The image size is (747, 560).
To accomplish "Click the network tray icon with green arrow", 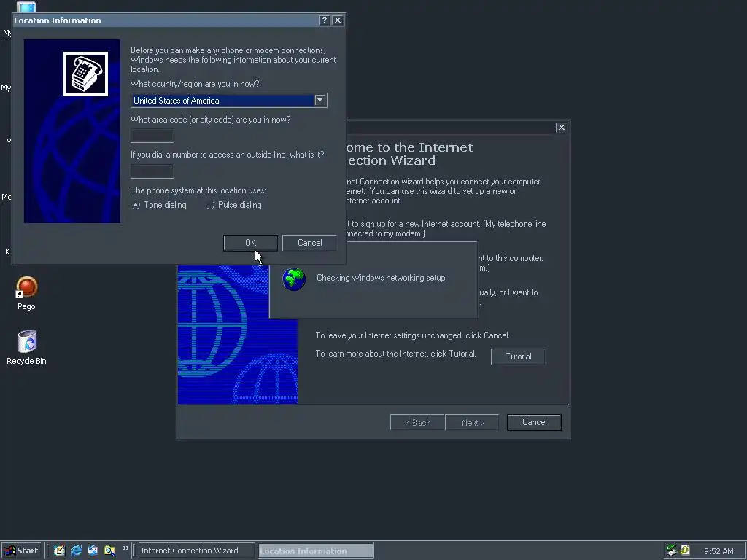I will pos(672,550).
